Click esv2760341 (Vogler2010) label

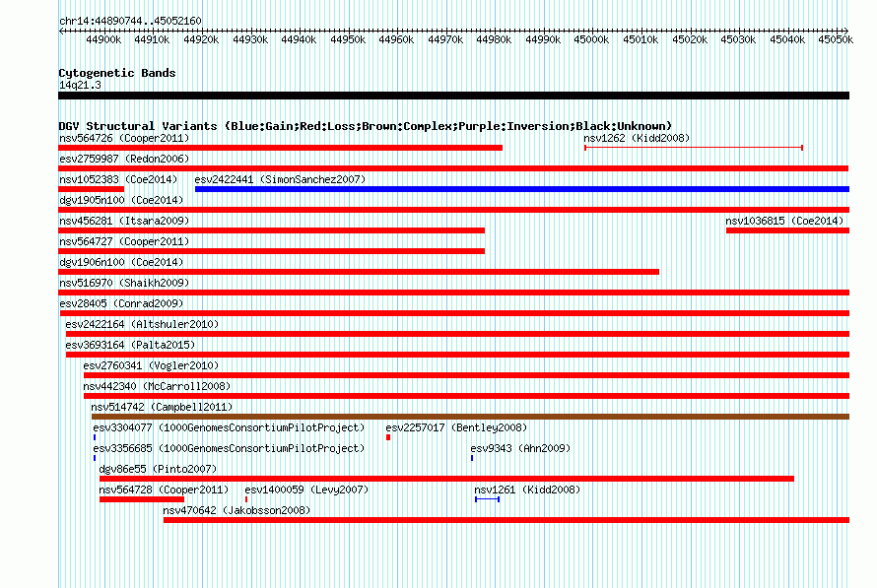click(x=151, y=365)
